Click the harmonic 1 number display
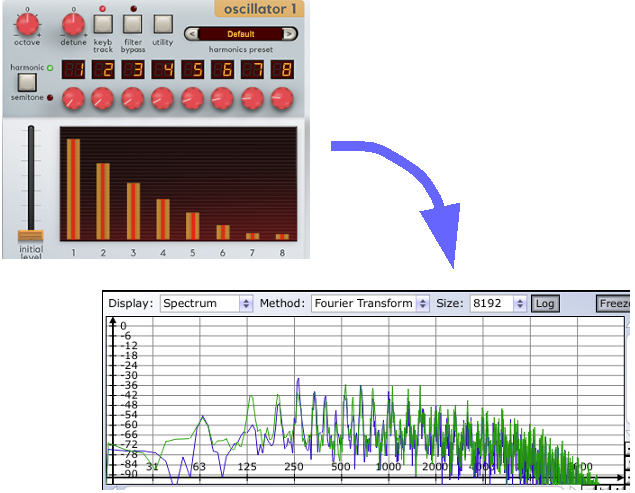 pyautogui.click(x=73, y=69)
